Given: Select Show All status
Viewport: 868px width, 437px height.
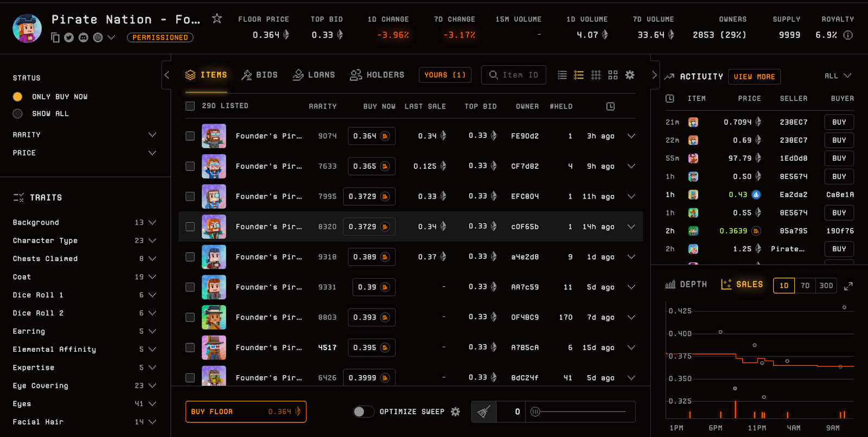Looking at the screenshot, I should click(x=18, y=113).
